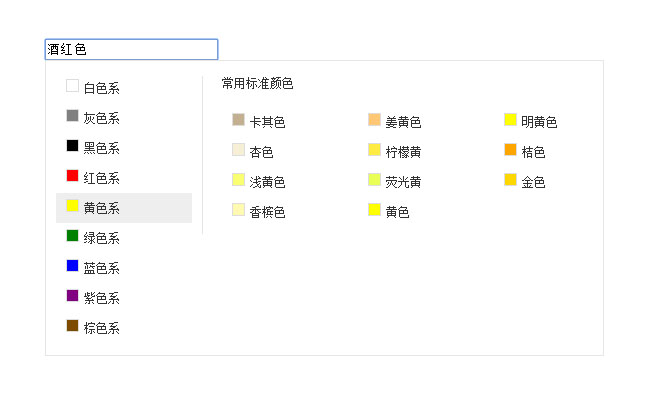The height and width of the screenshot is (400, 650).
Task: Go to the 紫色系 category
Action: pos(93,298)
